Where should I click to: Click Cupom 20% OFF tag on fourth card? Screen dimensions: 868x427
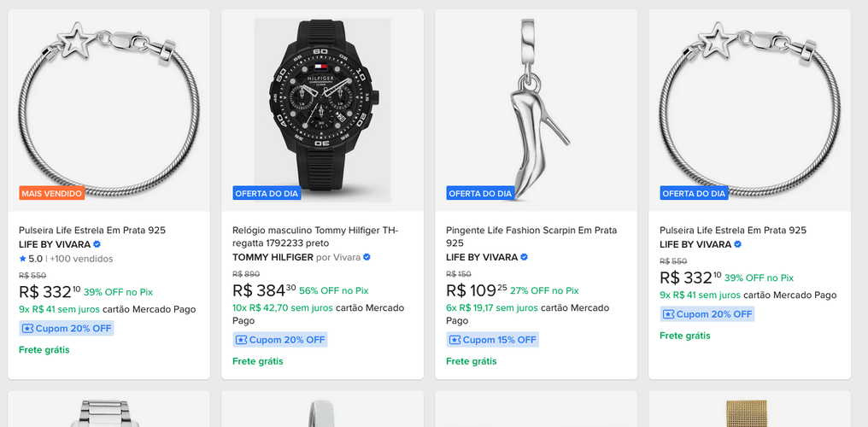[x=707, y=314]
